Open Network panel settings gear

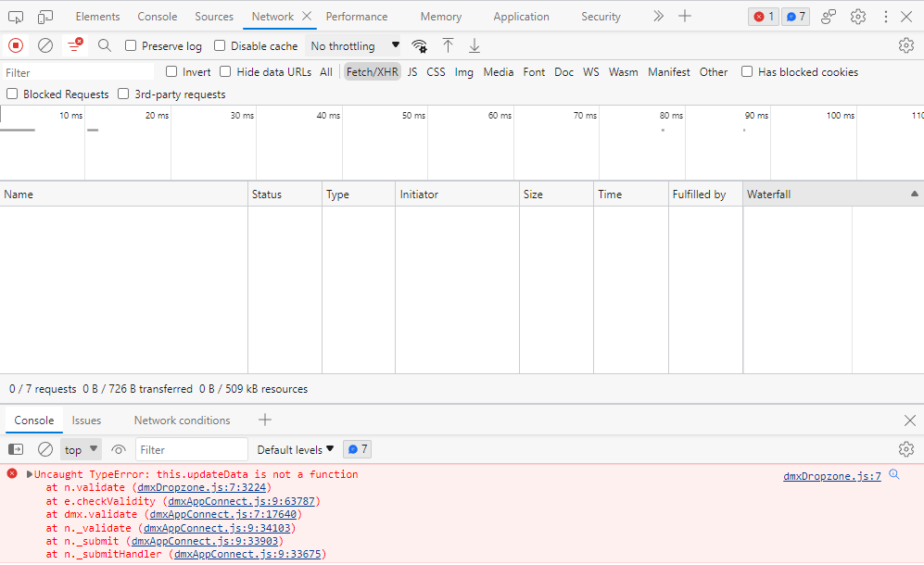click(906, 45)
